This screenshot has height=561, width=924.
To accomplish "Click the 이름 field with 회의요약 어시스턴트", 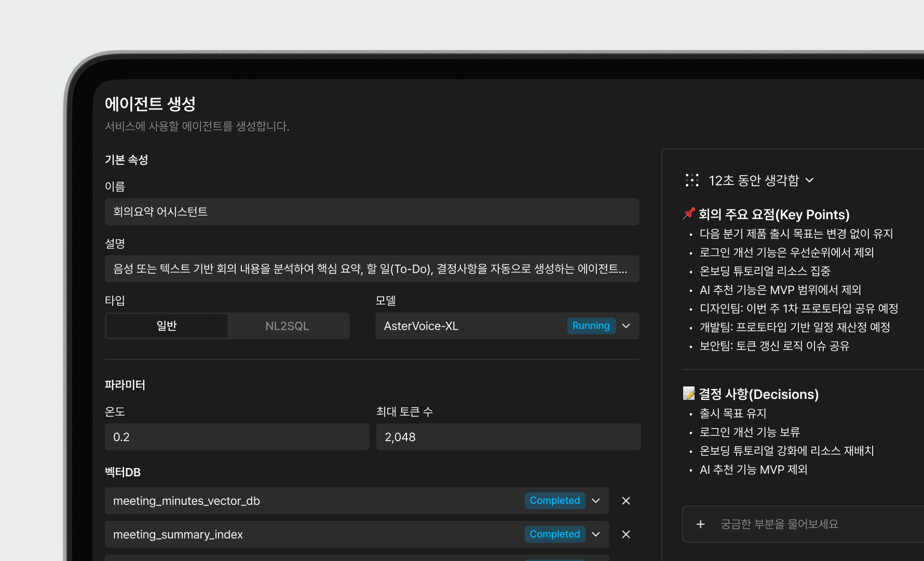I will (372, 212).
